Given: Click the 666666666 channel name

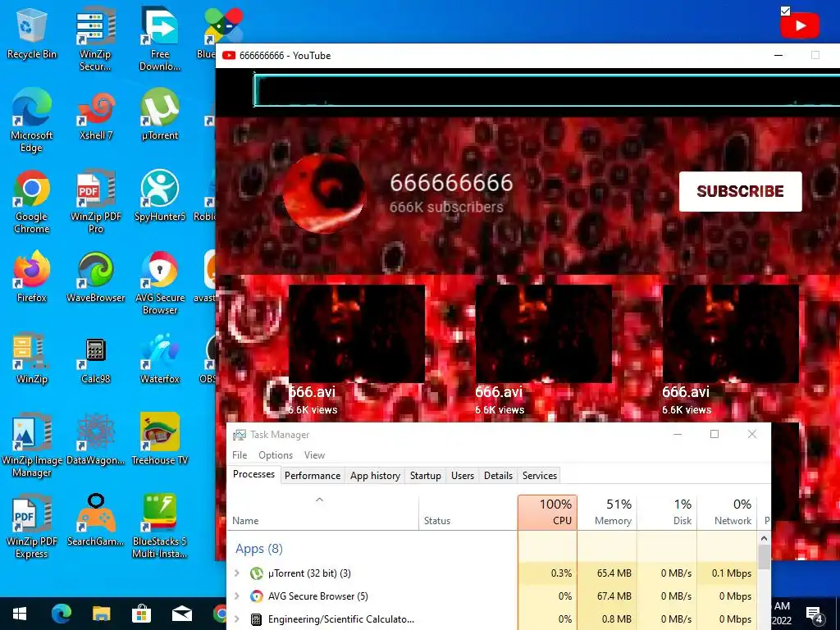Looking at the screenshot, I should (451, 183).
